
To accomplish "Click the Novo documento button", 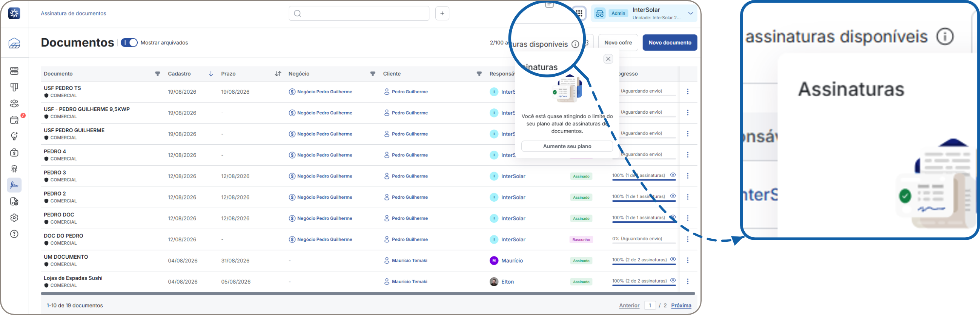I will 670,43.
